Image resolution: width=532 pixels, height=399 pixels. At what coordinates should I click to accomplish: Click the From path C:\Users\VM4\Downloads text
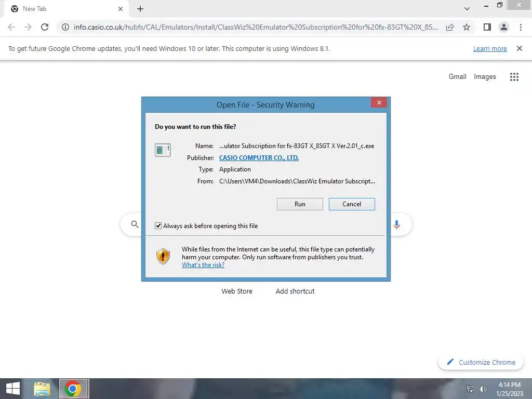(297, 181)
